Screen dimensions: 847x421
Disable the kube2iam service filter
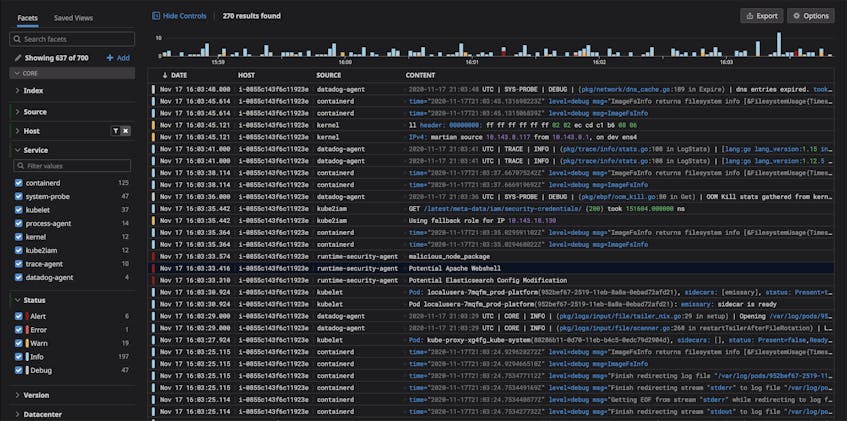19,251
